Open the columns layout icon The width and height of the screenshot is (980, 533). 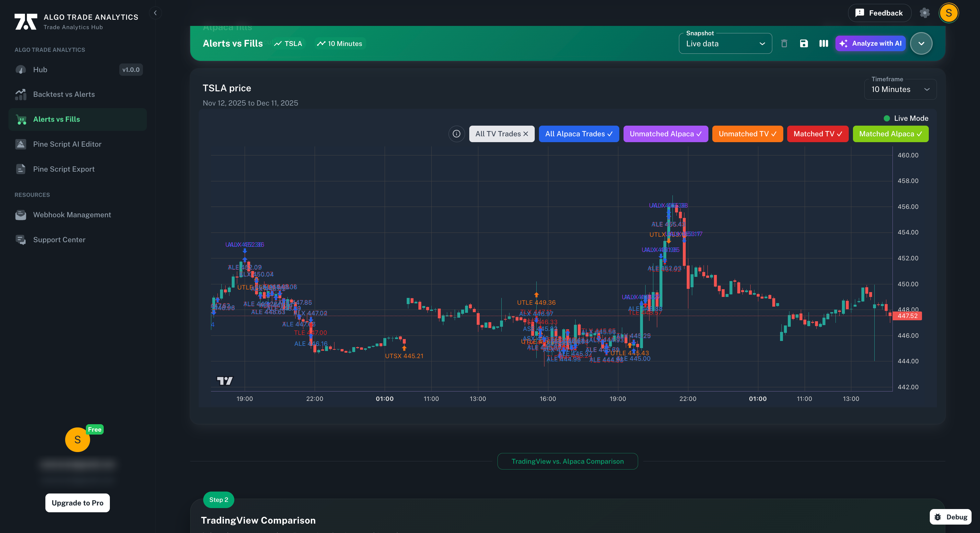point(823,43)
